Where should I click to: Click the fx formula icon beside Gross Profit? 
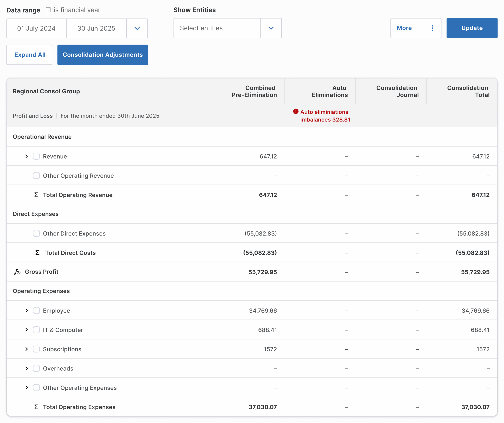pyautogui.click(x=17, y=272)
